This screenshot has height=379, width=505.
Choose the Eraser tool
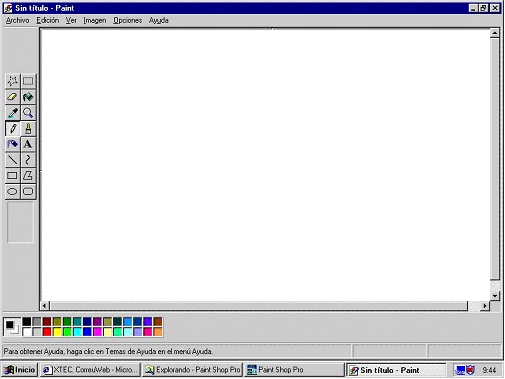tap(13, 97)
